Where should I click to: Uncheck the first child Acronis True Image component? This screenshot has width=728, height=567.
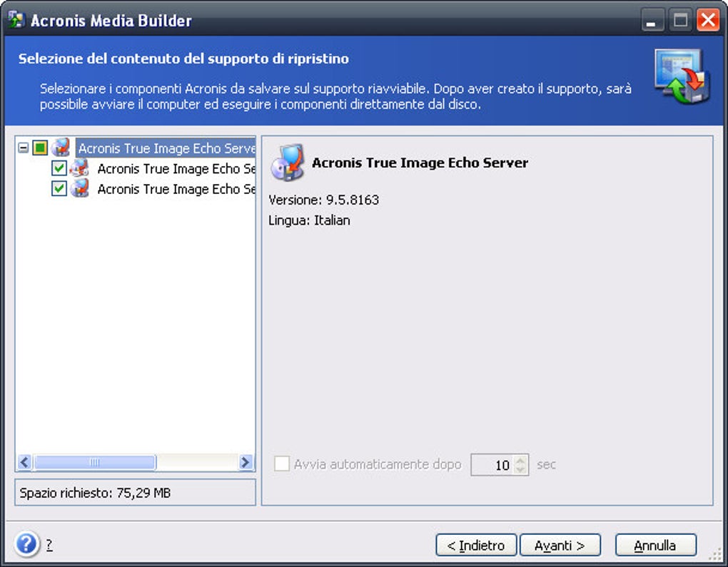click(x=59, y=168)
